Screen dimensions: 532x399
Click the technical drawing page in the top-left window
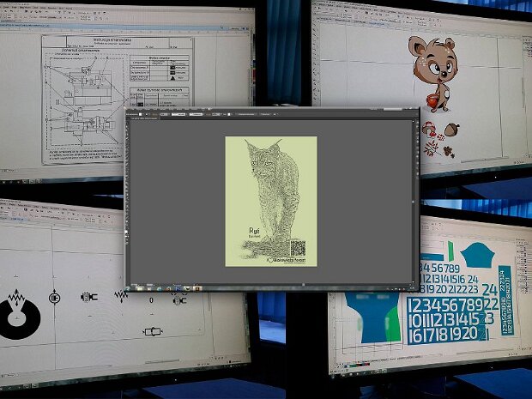[x=118, y=99]
